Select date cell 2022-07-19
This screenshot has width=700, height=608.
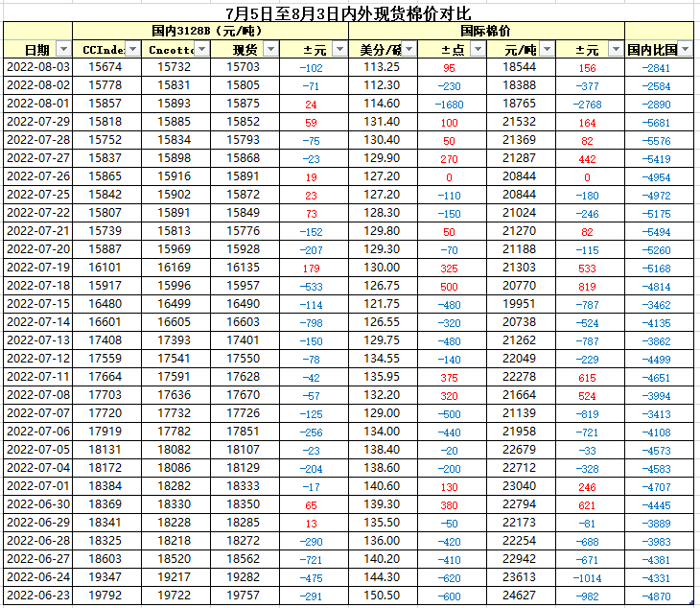click(x=38, y=268)
